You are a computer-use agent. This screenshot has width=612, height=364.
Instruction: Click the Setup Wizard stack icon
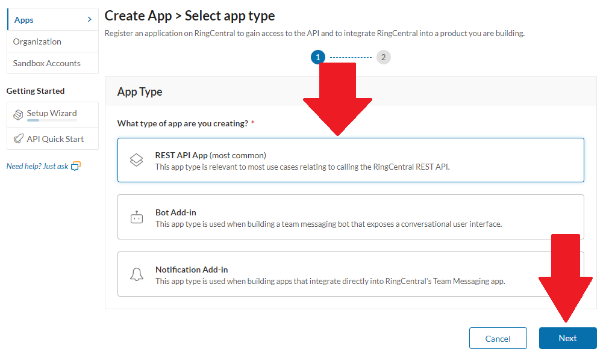click(x=18, y=114)
